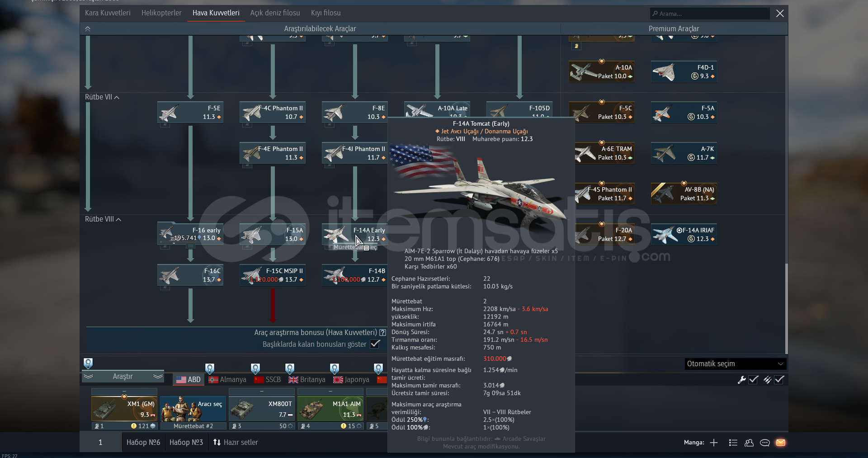868x458 pixels.
Task: Click the Arama search input field
Action: click(710, 14)
